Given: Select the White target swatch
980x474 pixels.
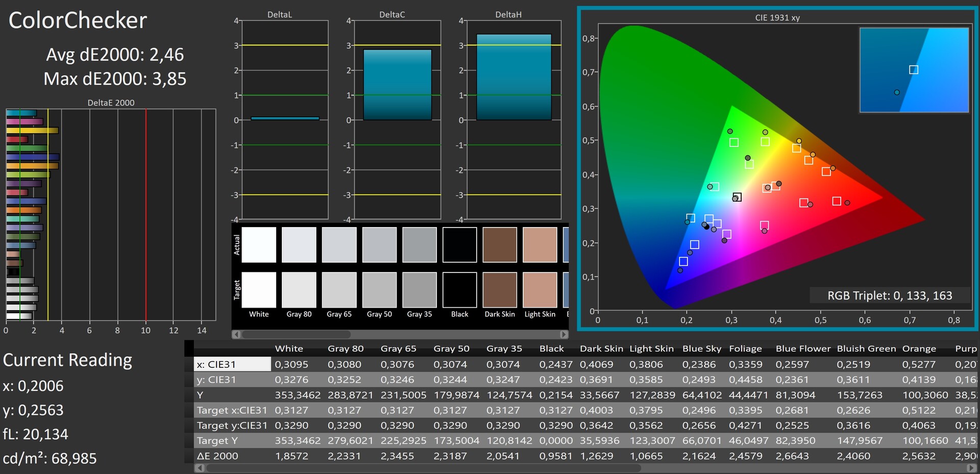Looking at the screenshot, I should [259, 290].
